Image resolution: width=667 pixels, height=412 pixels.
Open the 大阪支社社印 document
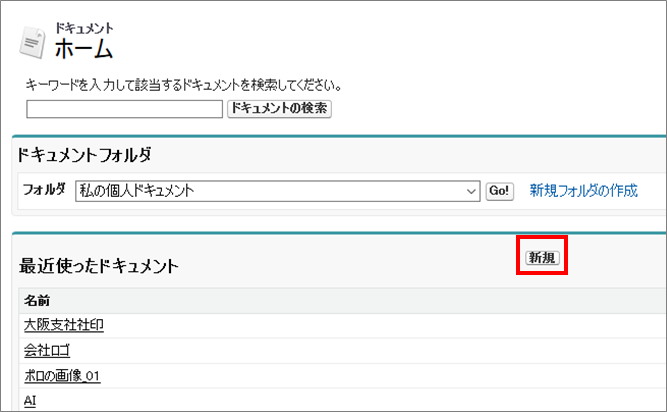62,325
